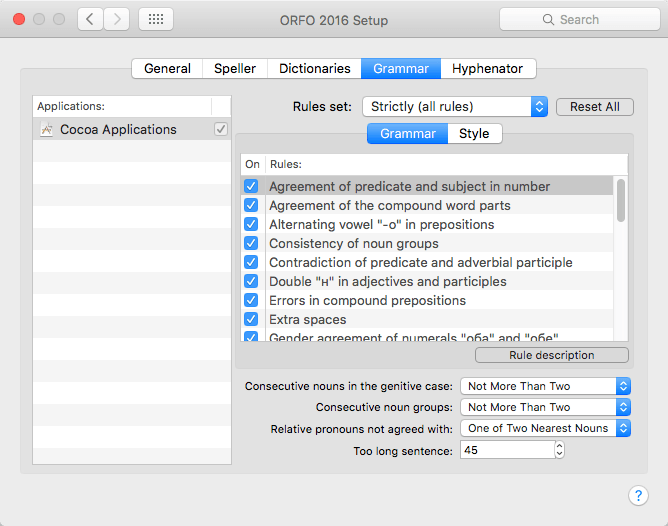
Task: Click the On column header
Action: (253, 164)
